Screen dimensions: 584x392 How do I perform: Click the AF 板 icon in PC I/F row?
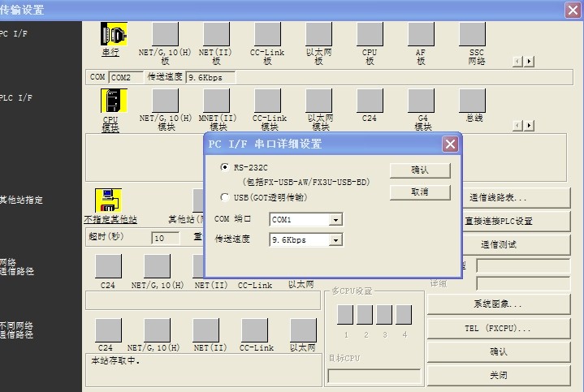tap(421, 34)
